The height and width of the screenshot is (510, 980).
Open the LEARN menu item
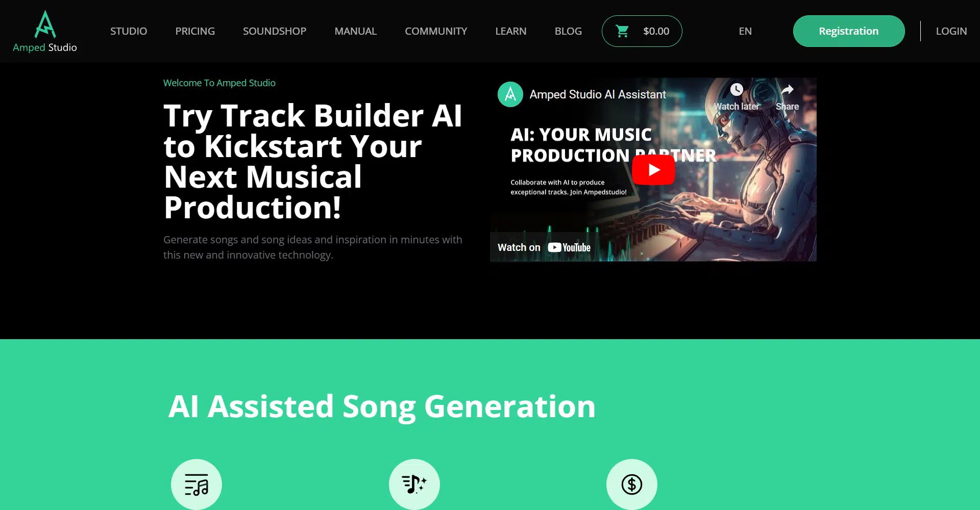pyautogui.click(x=511, y=31)
